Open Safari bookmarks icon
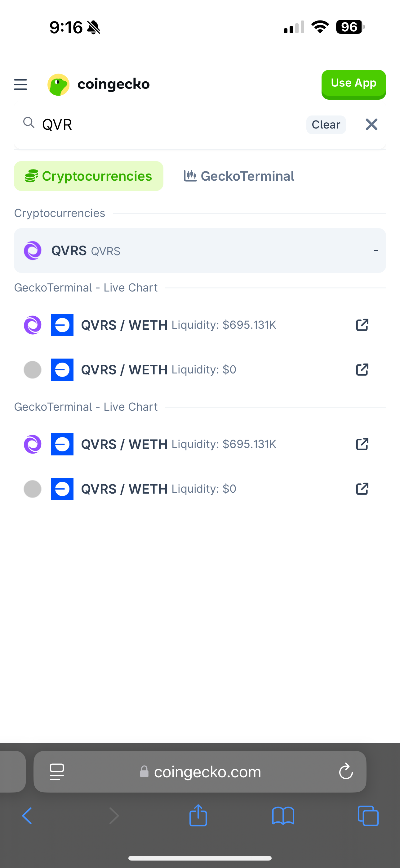This screenshot has height=868, width=400. pyautogui.click(x=283, y=816)
